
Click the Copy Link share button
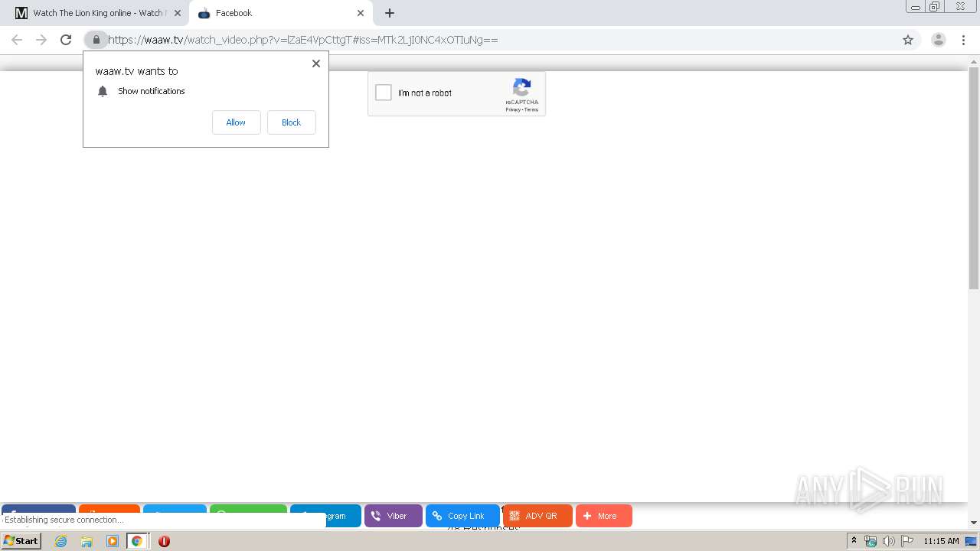pos(462,516)
